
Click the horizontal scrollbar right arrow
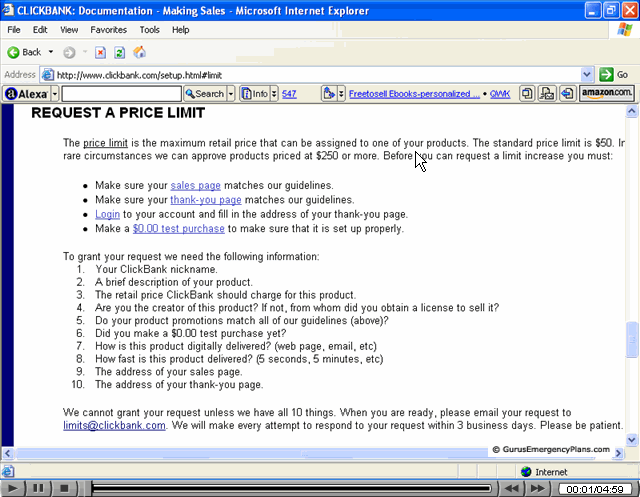(x=619, y=453)
